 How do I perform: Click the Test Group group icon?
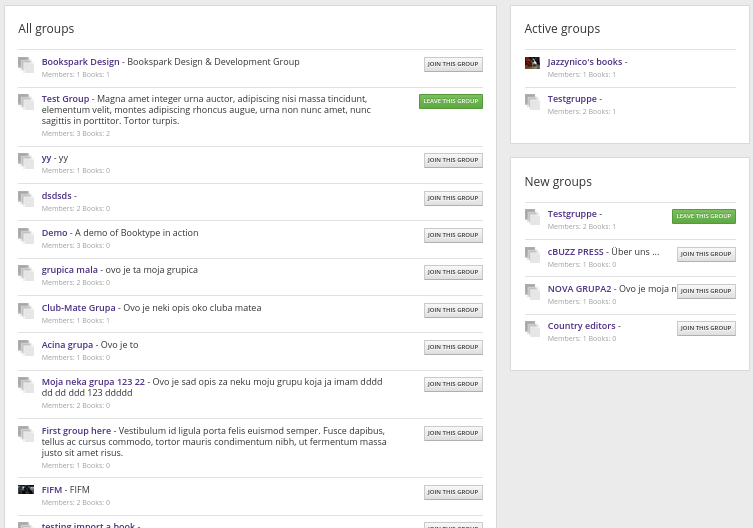point(26,102)
